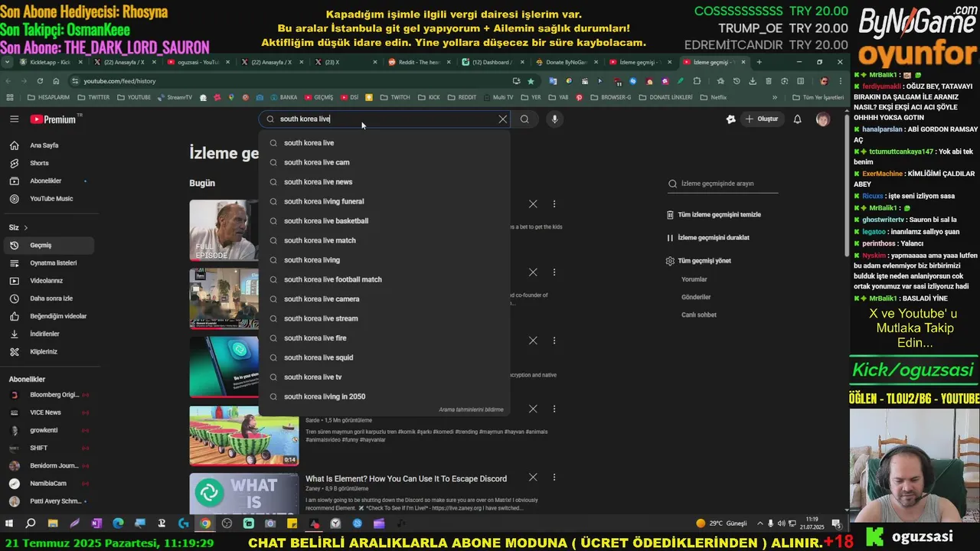Viewport: 980px width, 551px height.
Task: Open the Canlı sohbet history link
Action: pos(699,315)
